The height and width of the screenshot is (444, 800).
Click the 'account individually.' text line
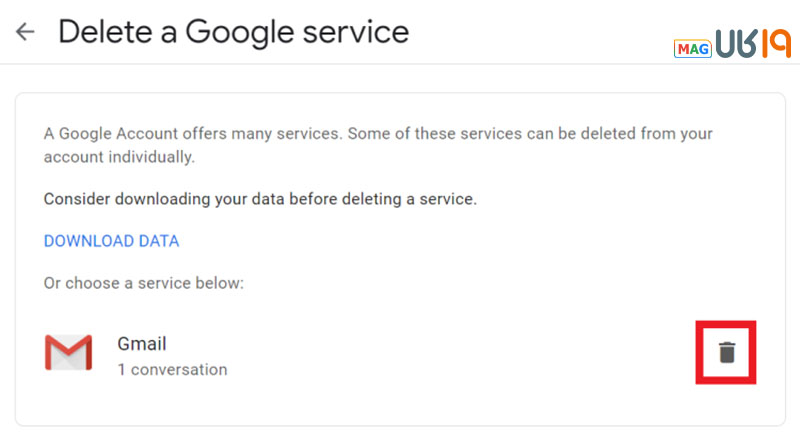(119, 157)
